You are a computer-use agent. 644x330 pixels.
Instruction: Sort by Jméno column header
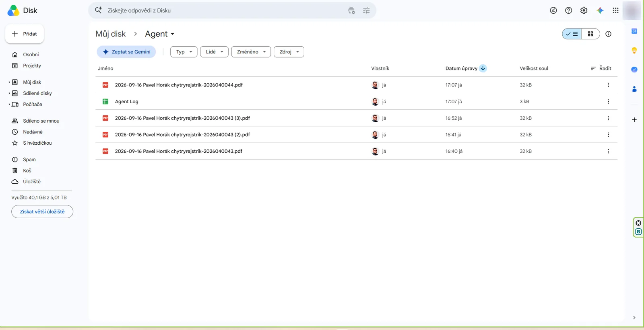105,68
